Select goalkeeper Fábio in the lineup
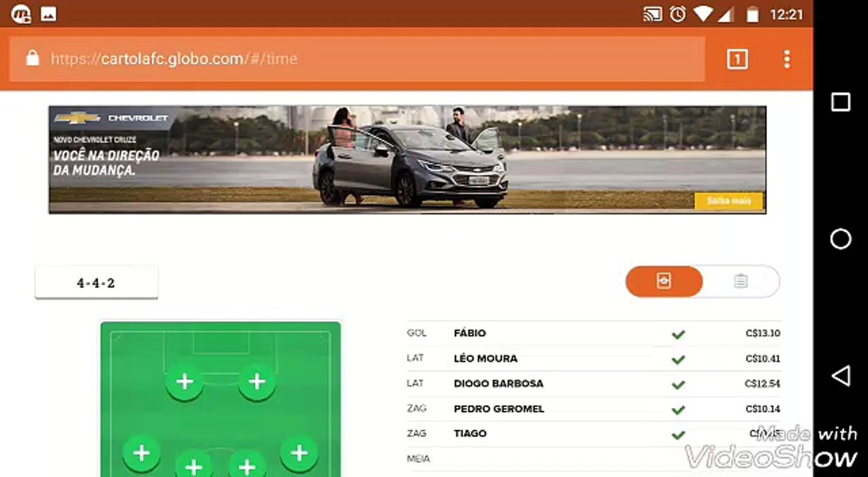 tap(470, 333)
